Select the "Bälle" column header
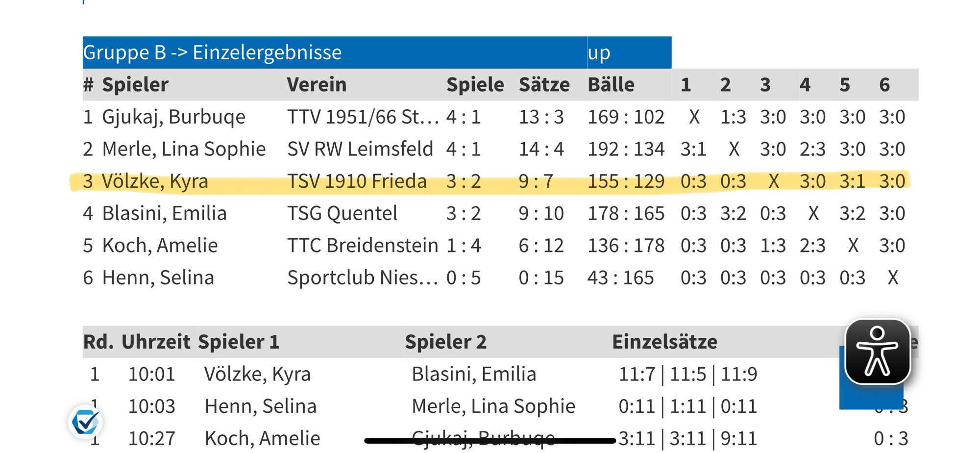The image size is (980, 453). click(x=611, y=85)
